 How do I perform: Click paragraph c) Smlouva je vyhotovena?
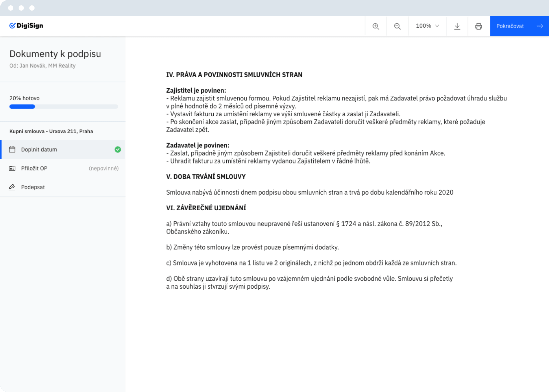311,263
